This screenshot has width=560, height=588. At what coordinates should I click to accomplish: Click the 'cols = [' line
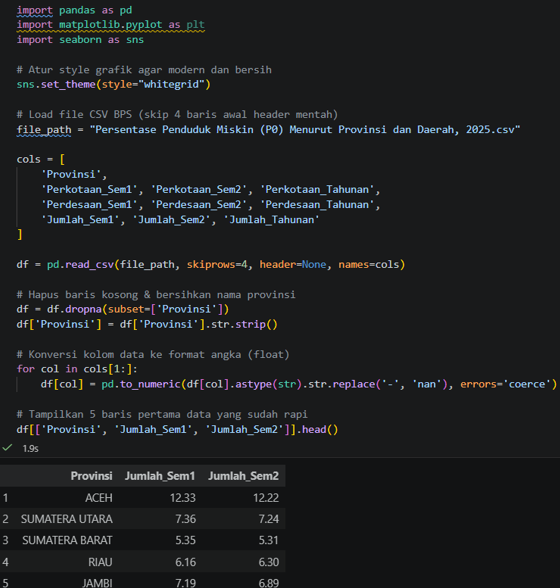(x=41, y=159)
